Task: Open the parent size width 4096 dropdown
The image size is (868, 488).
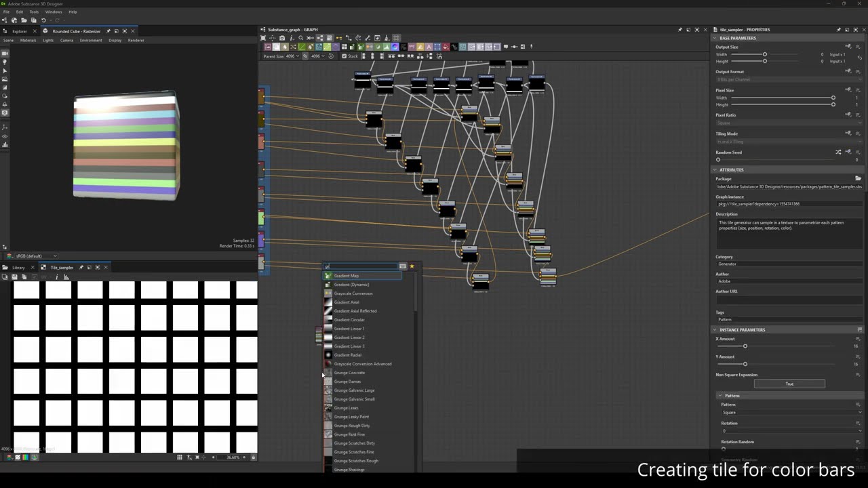Action: [x=294, y=56]
